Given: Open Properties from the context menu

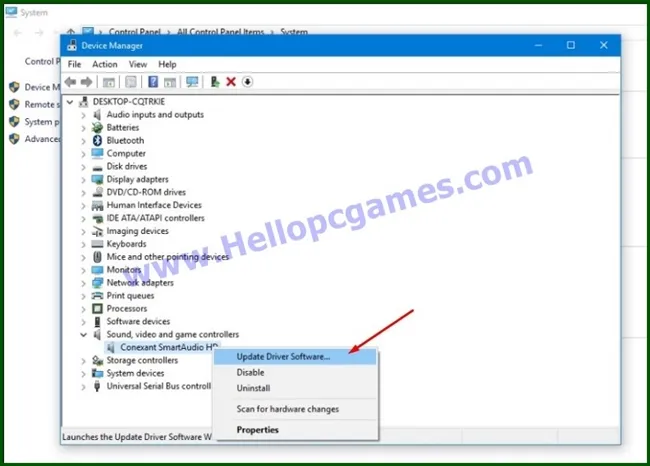Looking at the screenshot, I should point(258,430).
